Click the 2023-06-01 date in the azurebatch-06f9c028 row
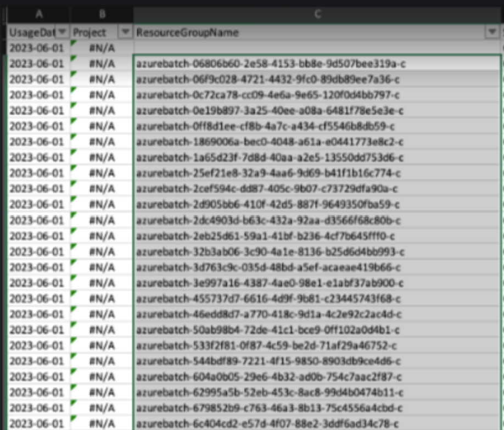The width and height of the screenshot is (504, 430). pos(37,80)
